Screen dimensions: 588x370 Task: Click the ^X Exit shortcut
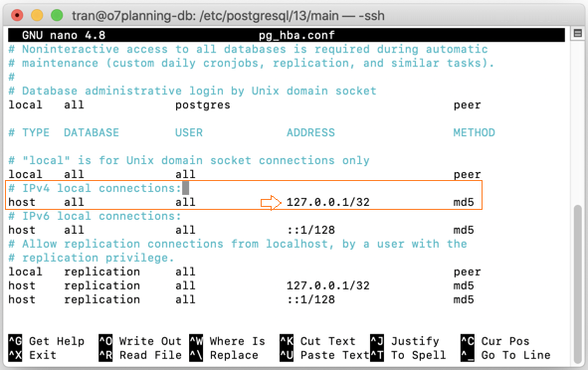pyautogui.click(x=32, y=355)
